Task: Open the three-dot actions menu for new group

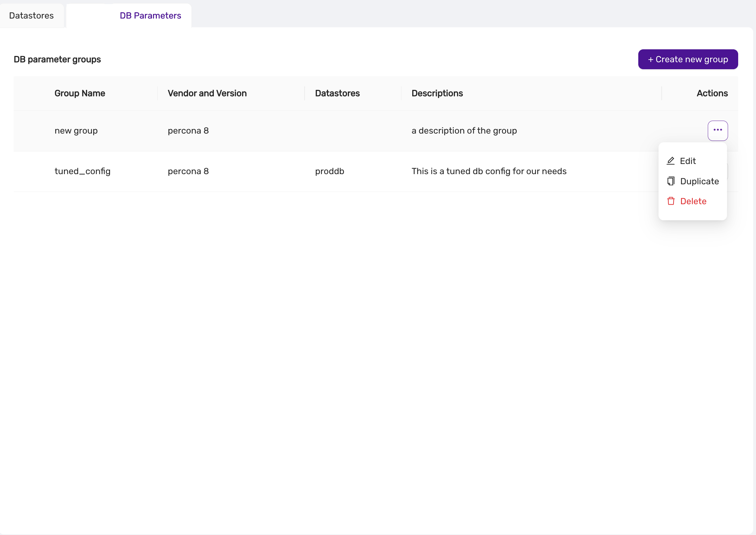Action: tap(718, 130)
